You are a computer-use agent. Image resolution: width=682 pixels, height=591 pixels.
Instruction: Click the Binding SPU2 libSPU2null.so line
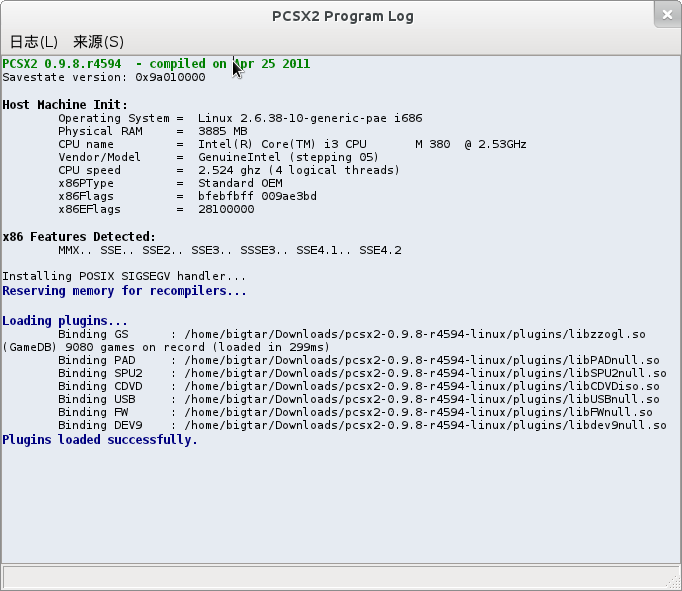362,373
